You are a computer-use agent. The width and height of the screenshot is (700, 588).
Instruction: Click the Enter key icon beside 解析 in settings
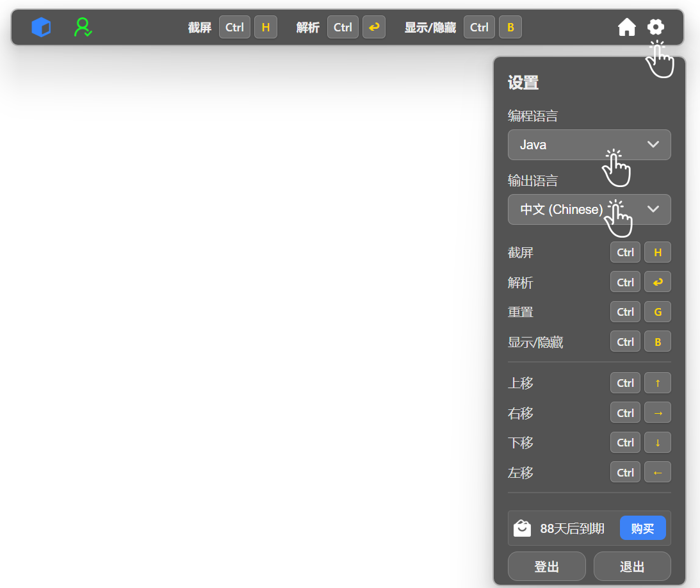click(658, 282)
